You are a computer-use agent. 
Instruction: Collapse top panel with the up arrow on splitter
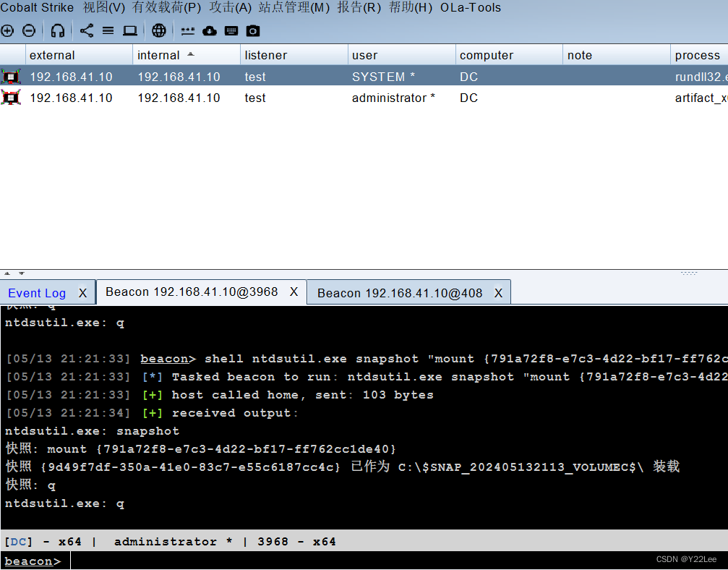(7, 273)
